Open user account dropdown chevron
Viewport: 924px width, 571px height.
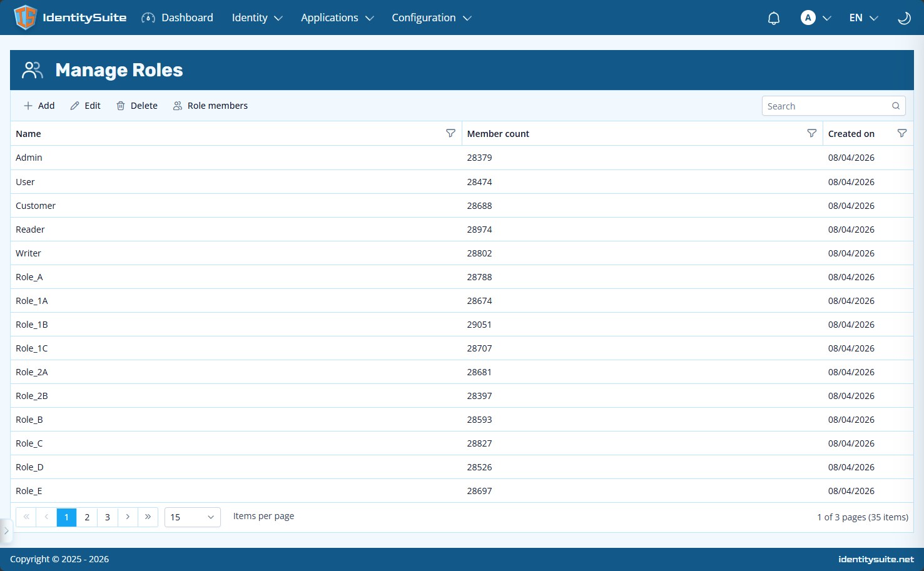[x=827, y=18]
